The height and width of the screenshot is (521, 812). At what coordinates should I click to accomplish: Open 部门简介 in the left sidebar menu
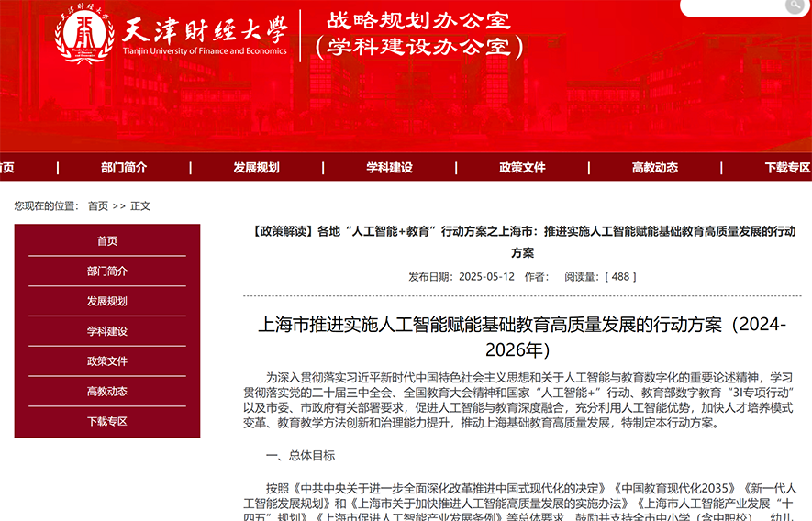click(x=107, y=272)
